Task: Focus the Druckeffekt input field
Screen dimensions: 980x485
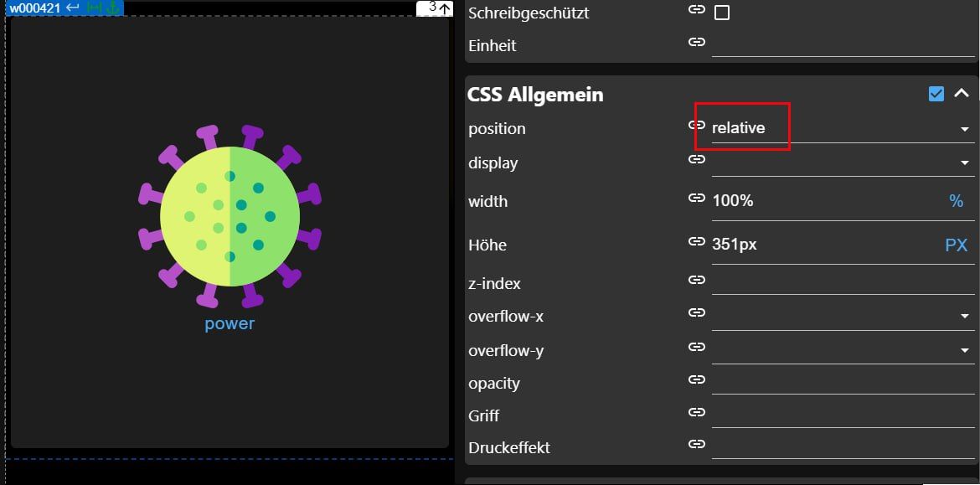Action: tap(843, 446)
